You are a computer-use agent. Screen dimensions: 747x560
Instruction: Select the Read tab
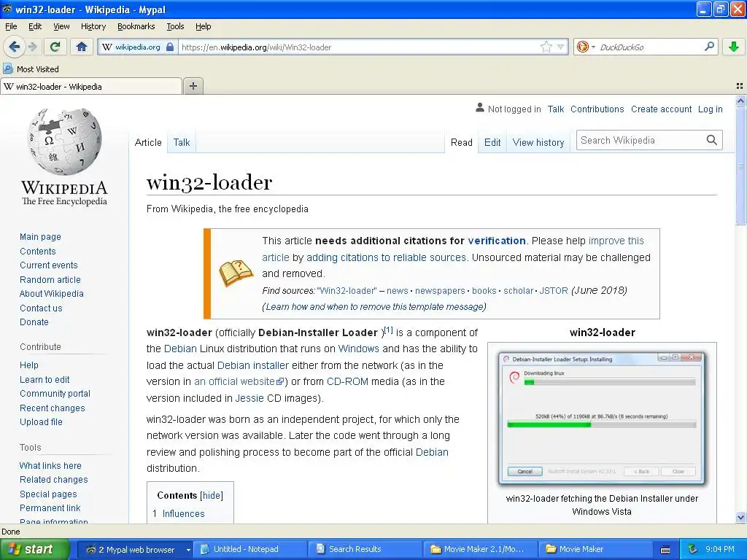[462, 142]
